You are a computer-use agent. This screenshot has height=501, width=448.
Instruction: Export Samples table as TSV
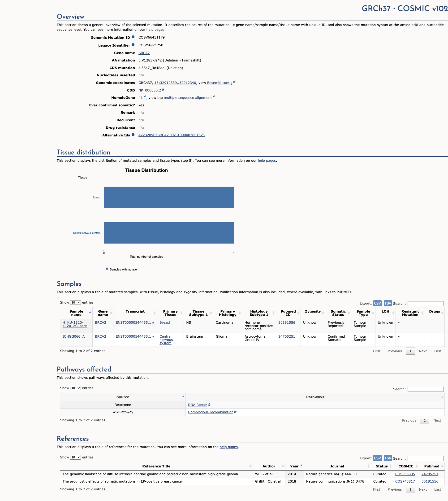tap(388, 303)
